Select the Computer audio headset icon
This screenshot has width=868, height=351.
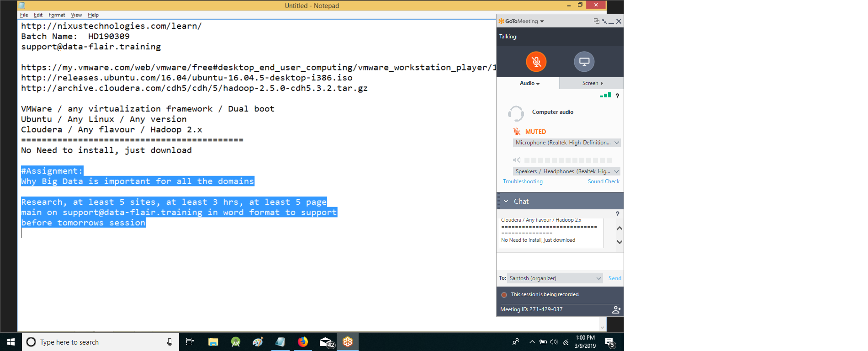click(x=516, y=113)
